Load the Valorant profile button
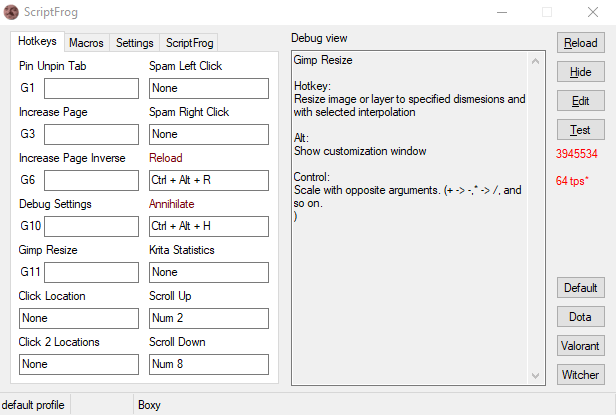The height and width of the screenshot is (415, 616). (581, 346)
